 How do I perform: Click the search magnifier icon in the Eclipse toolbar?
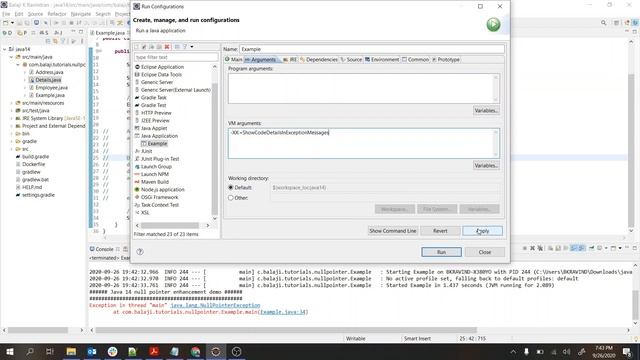(603, 23)
